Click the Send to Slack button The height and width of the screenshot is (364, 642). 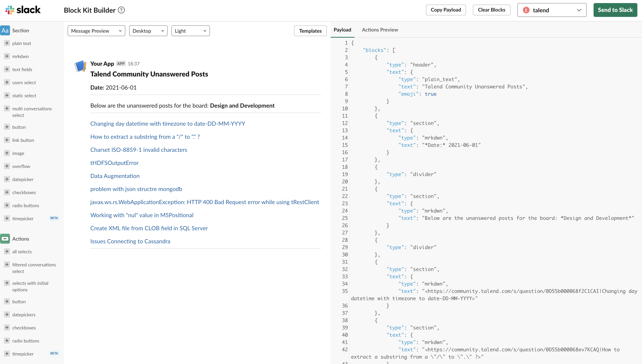(x=615, y=10)
